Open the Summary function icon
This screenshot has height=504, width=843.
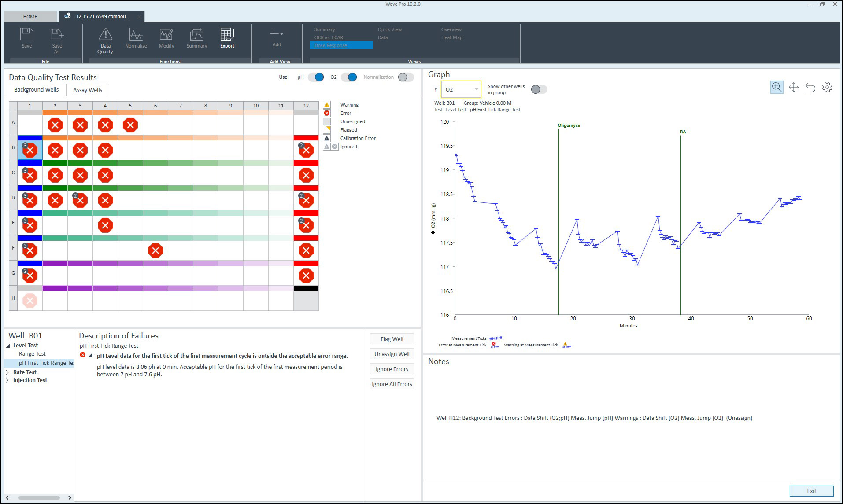point(196,35)
